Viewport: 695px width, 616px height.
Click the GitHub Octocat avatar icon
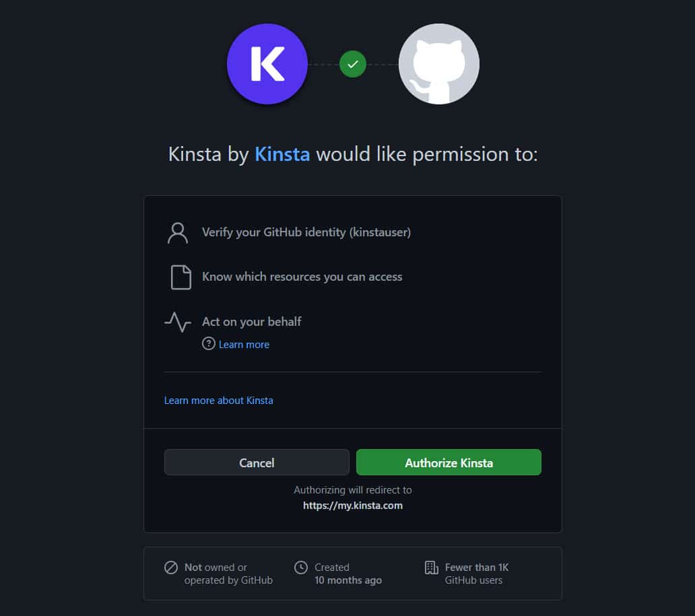[438, 63]
